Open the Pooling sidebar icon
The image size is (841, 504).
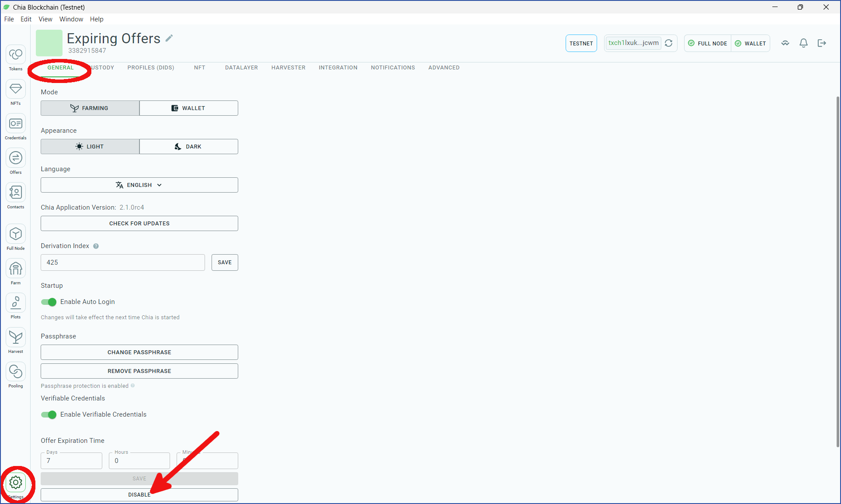pos(16,372)
